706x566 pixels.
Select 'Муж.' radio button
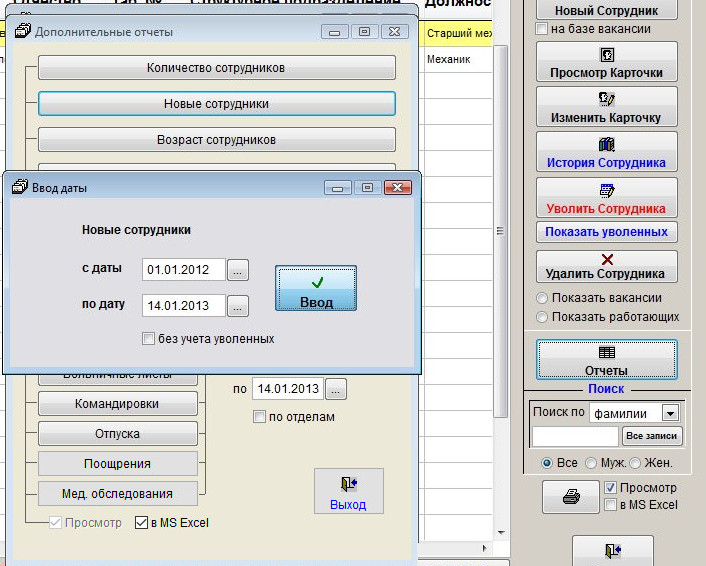(x=591, y=463)
